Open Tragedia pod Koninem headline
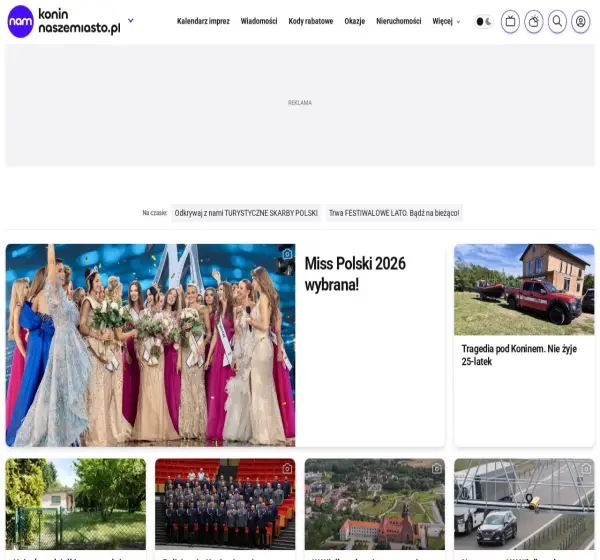This screenshot has height=560, width=600. point(519,355)
